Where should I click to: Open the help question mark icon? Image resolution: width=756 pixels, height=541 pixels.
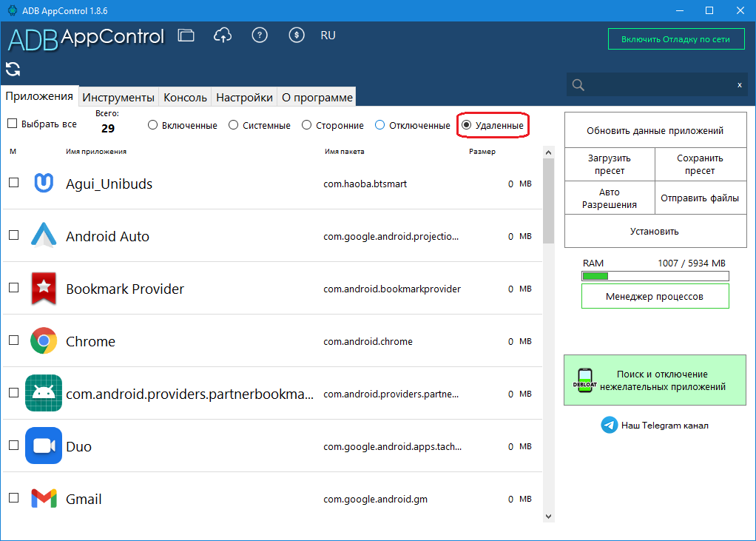point(260,36)
